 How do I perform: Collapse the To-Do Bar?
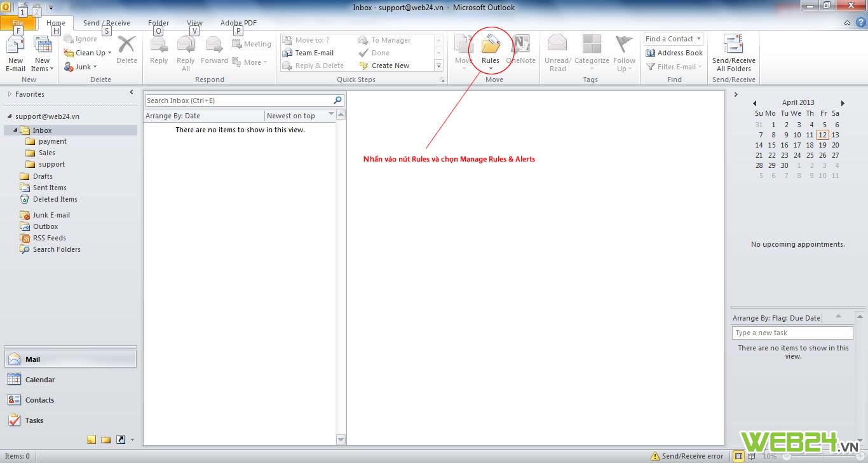pyautogui.click(x=736, y=95)
